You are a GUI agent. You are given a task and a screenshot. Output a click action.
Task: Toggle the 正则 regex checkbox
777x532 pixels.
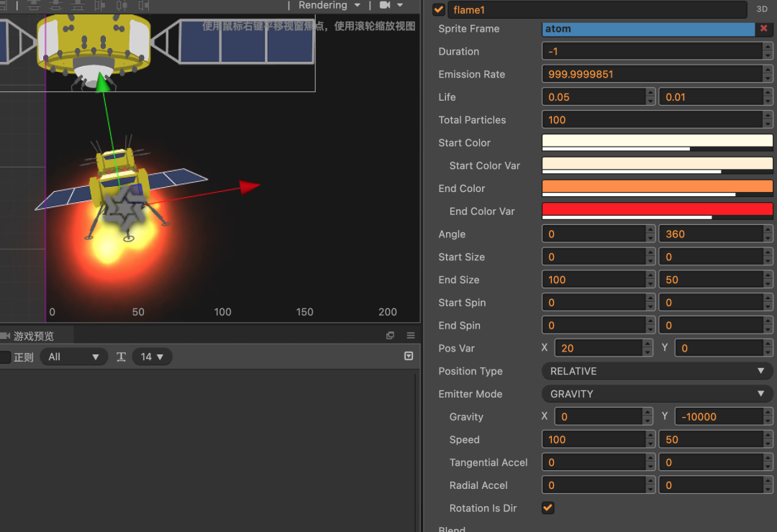tap(5, 357)
